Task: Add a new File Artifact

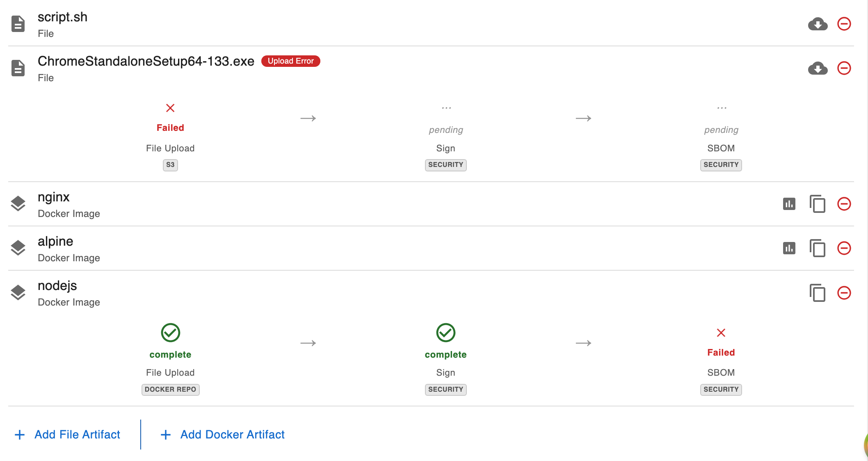Action: pyautogui.click(x=68, y=434)
